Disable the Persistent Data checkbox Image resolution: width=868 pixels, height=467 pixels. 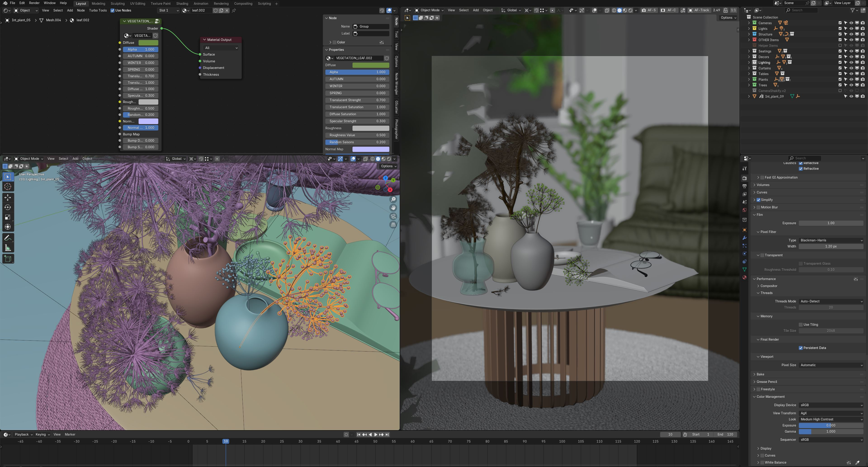point(801,348)
